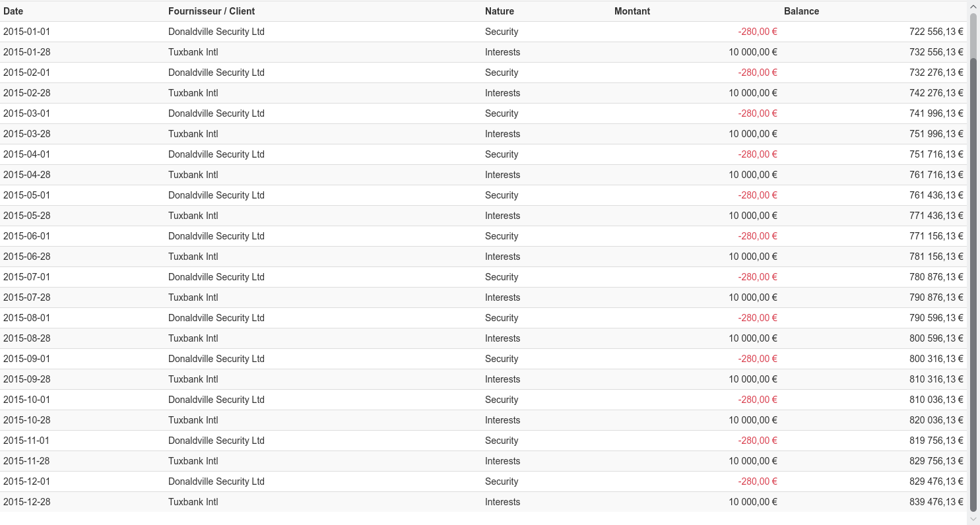
Task: Select date cell 2015-01-28
Action: [x=26, y=52]
